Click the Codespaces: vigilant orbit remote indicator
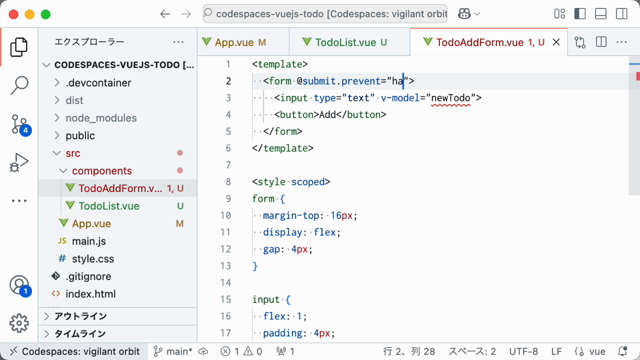Viewport: 640px width, 360px height. 75,351
